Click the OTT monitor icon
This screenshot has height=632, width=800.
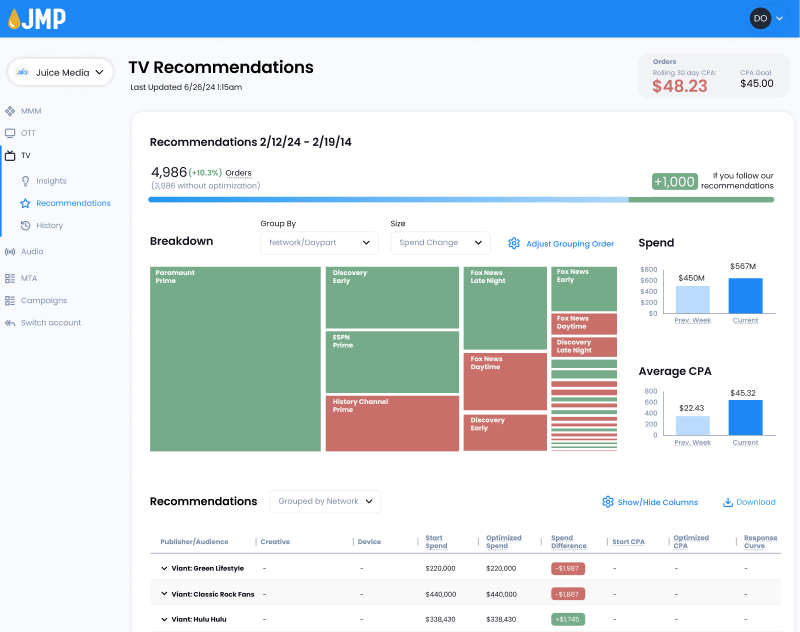click(x=10, y=133)
